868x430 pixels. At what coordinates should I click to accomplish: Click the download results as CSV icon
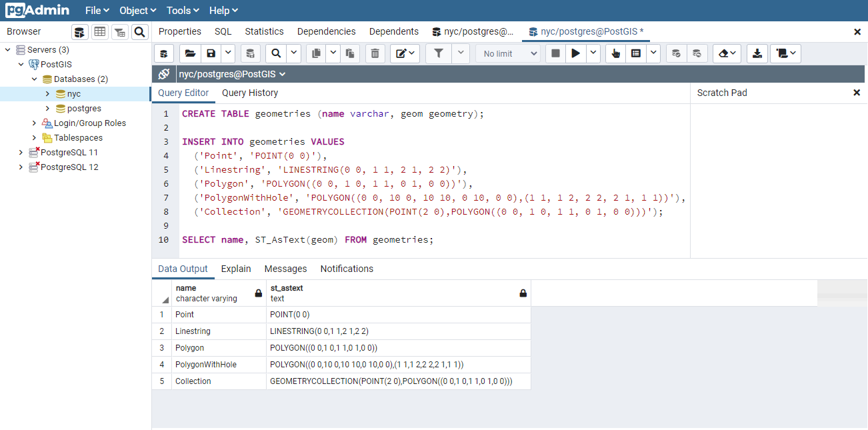(x=757, y=54)
